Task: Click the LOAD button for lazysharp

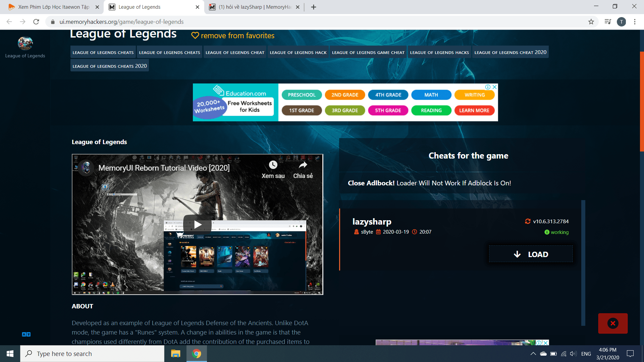Action: tap(531, 254)
